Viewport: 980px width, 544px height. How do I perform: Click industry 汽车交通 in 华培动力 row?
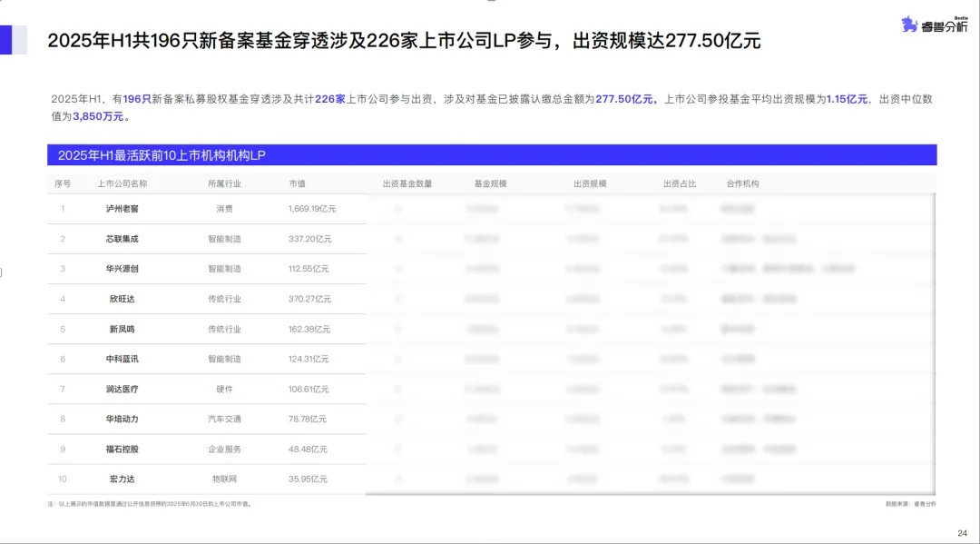[224, 419]
